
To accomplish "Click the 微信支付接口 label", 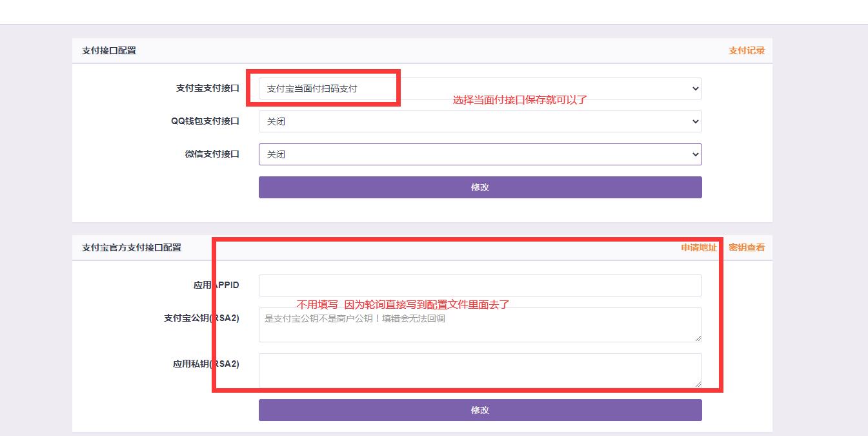I will 212,154.
